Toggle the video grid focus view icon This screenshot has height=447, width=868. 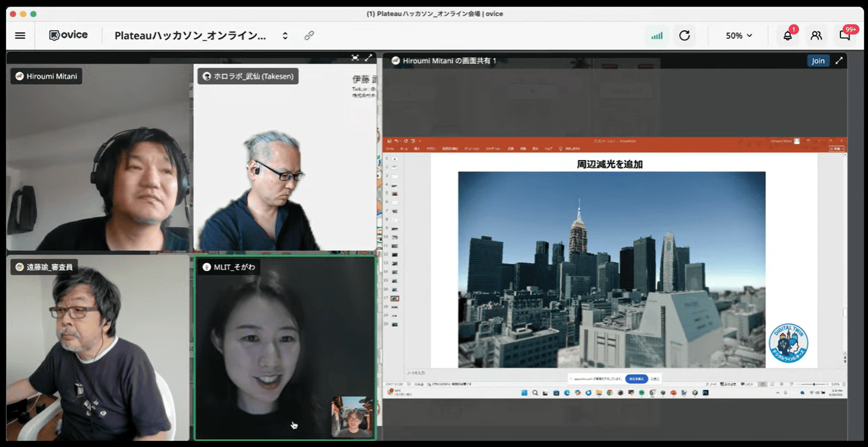(x=355, y=58)
